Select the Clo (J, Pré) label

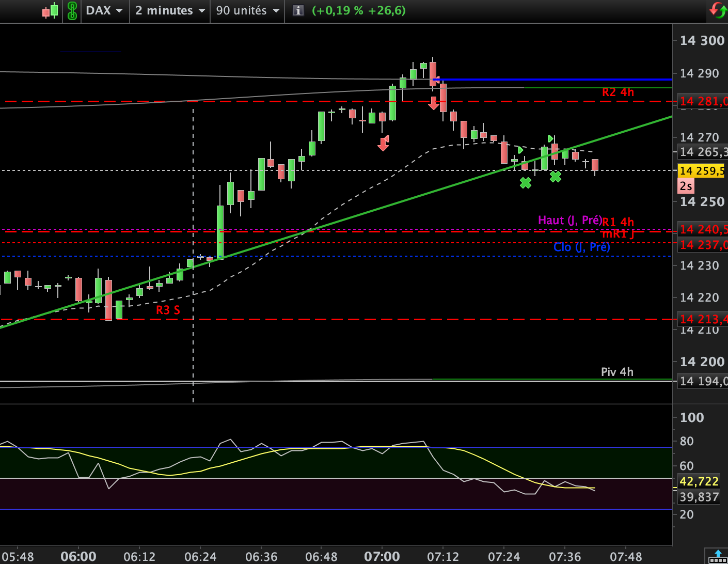pos(582,247)
